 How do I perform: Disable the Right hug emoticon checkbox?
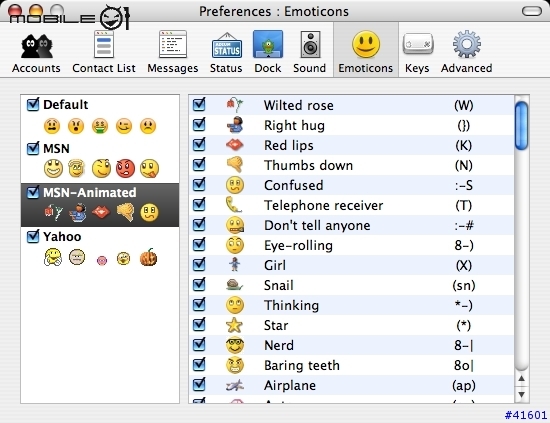(199, 124)
